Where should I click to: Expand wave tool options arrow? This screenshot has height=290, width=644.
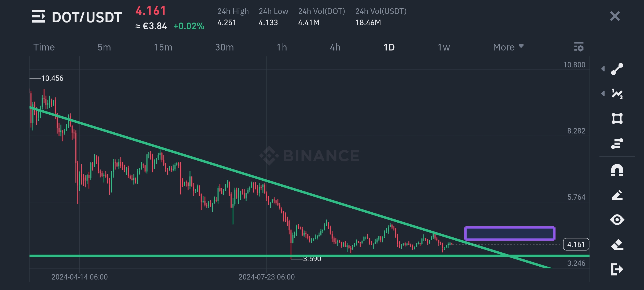click(x=603, y=94)
